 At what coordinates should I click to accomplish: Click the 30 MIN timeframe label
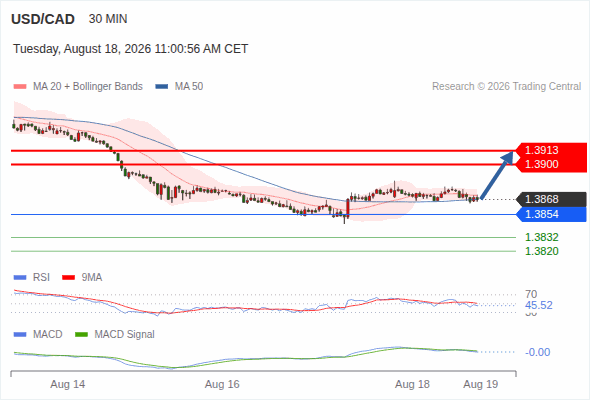108,19
